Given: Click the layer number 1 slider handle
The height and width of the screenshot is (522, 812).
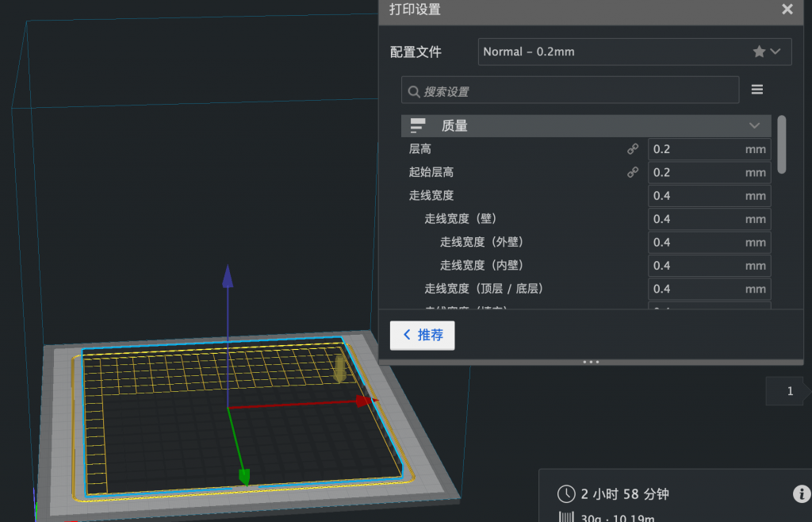Looking at the screenshot, I should tap(788, 391).
